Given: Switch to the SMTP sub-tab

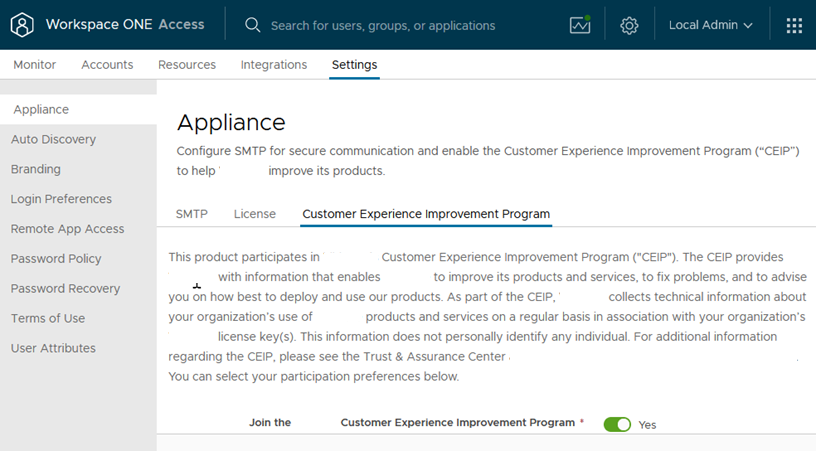Looking at the screenshot, I should pyautogui.click(x=192, y=214).
